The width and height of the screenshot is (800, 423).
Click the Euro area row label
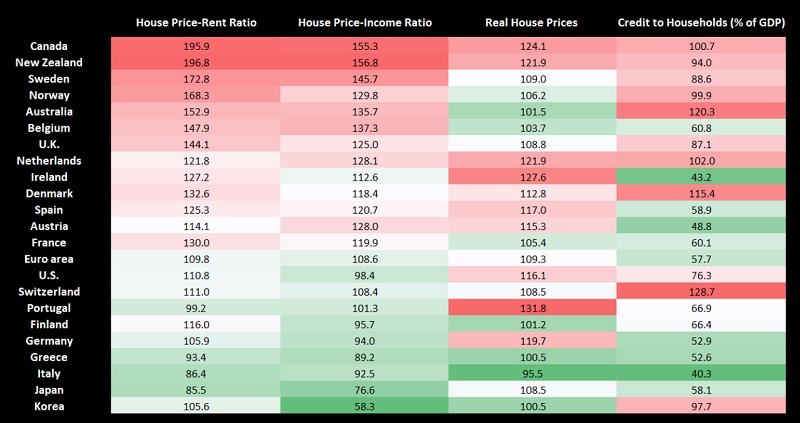[48, 259]
